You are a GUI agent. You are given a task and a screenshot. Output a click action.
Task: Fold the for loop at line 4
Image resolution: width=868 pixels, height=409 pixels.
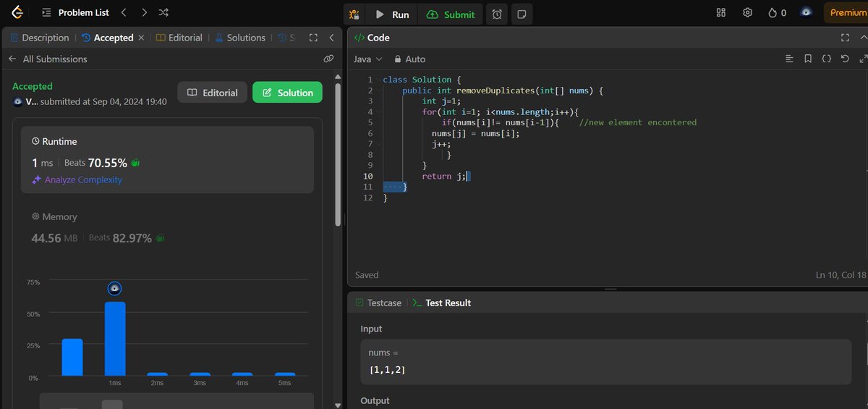click(378, 111)
